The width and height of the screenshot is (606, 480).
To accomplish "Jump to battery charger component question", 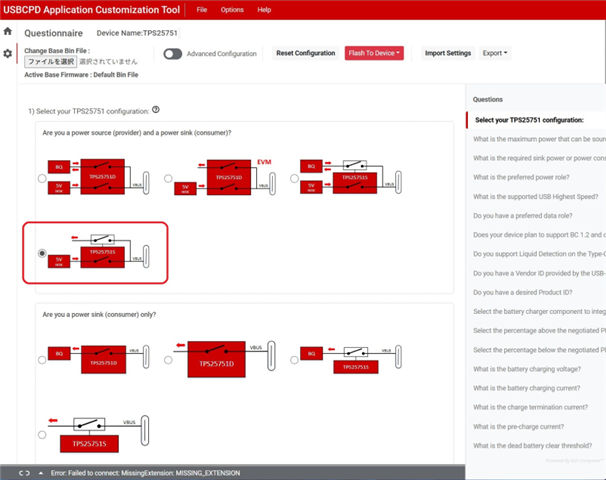I will tap(539, 311).
